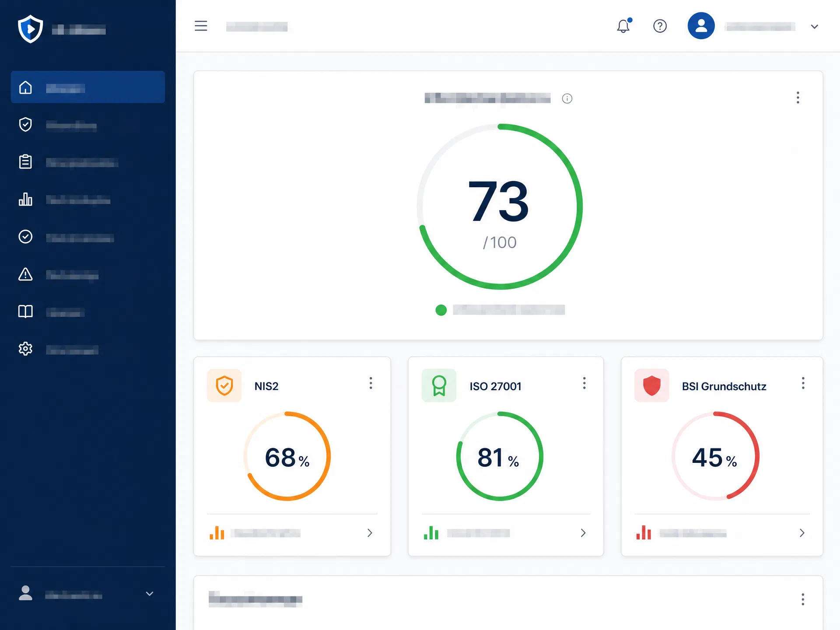Open NIS2 details with the right chevron
The image size is (840, 630).
[370, 533]
